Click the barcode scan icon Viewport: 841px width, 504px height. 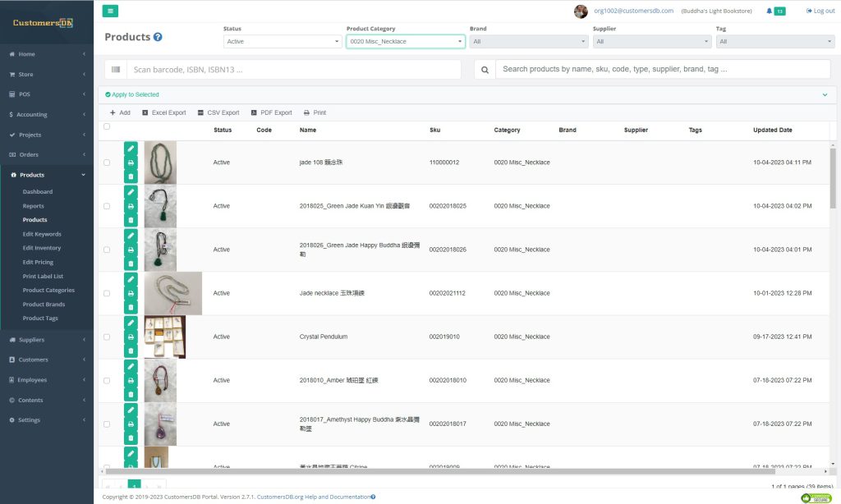(116, 70)
